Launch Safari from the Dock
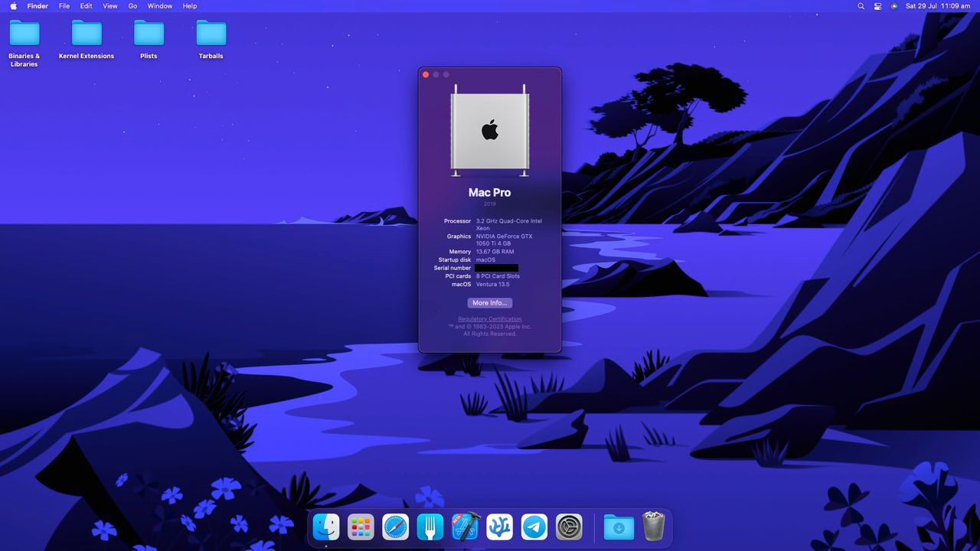The height and width of the screenshot is (551, 980). click(396, 527)
